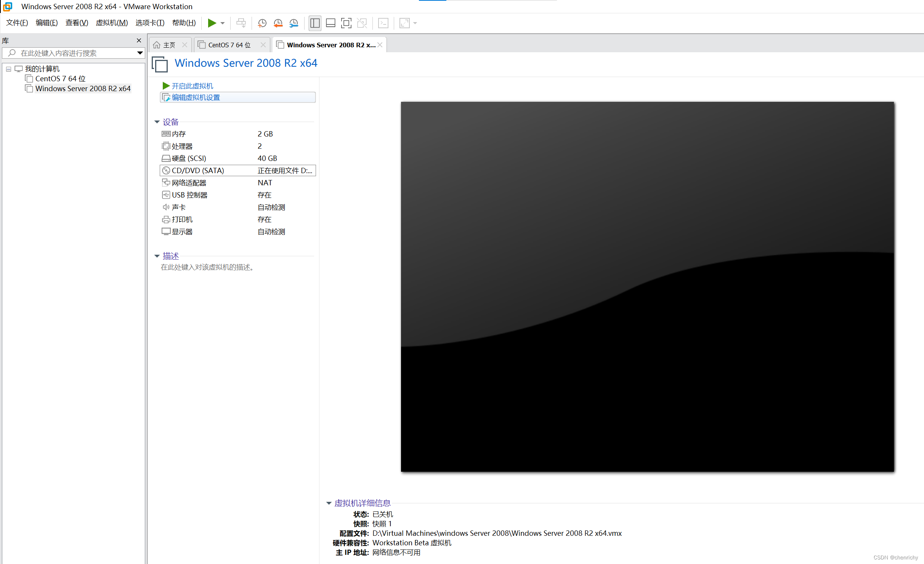Open the snapshot manager icon
Image resolution: width=924 pixels, height=564 pixels.
click(294, 23)
